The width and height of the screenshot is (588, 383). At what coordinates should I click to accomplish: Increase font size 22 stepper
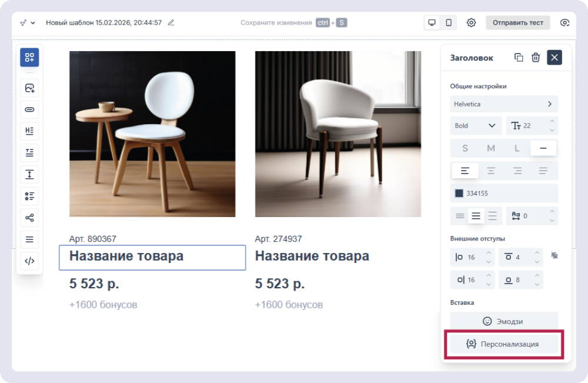tap(552, 121)
